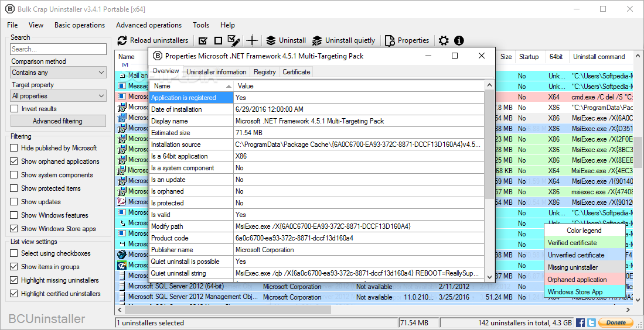Click the Donate button
The width and height of the screenshot is (644, 330).
(616, 322)
